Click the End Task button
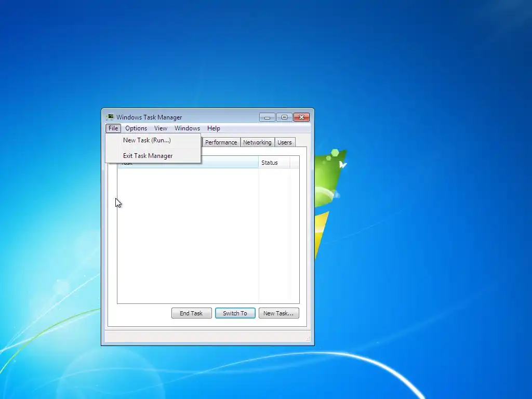The height and width of the screenshot is (399, 532). pos(191,313)
